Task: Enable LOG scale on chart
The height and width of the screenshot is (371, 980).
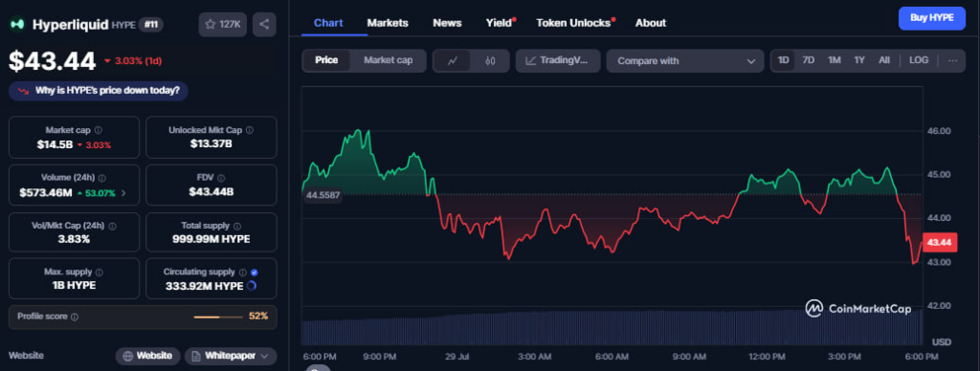Action: [918, 60]
